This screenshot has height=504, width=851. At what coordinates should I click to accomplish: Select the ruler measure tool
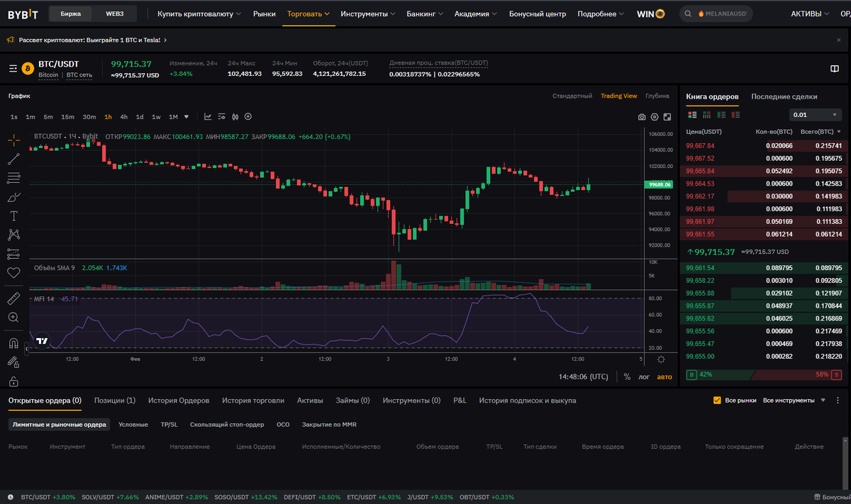click(13, 298)
